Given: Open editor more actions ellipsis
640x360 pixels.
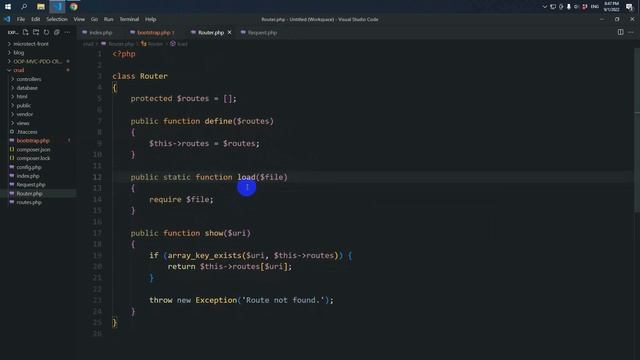Looking at the screenshot, I should (631, 32).
